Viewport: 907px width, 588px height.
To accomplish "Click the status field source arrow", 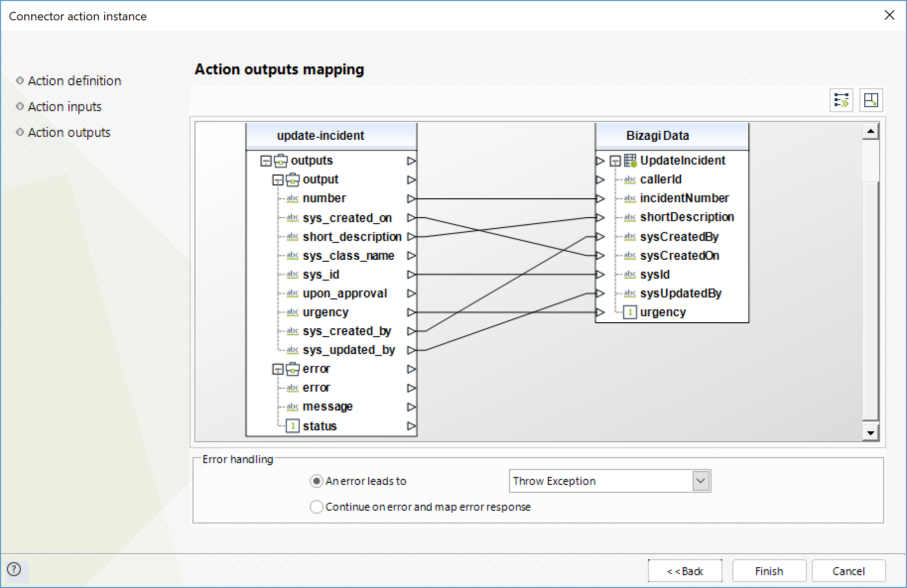I will (x=411, y=426).
